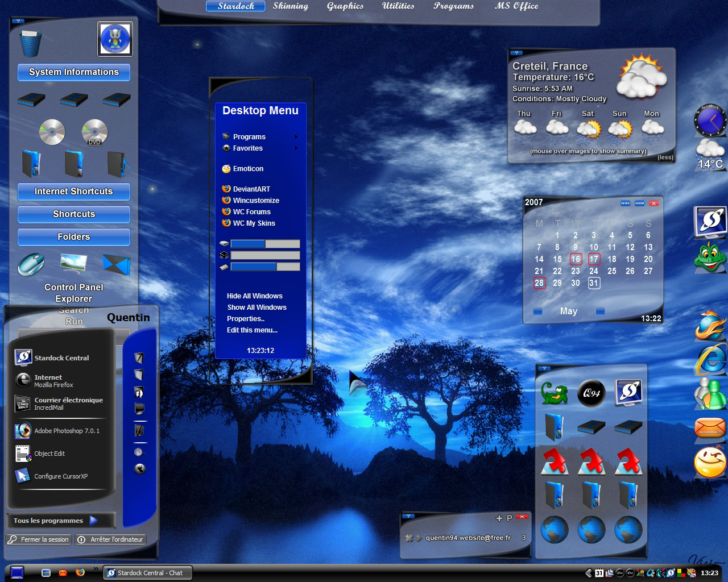Click the Q94 round icon
This screenshot has width=728, height=582.
coord(591,393)
